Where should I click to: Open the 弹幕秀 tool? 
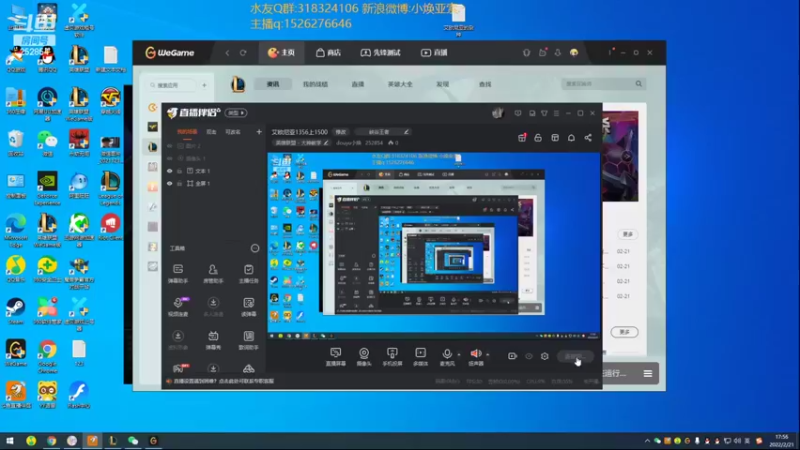click(x=213, y=340)
